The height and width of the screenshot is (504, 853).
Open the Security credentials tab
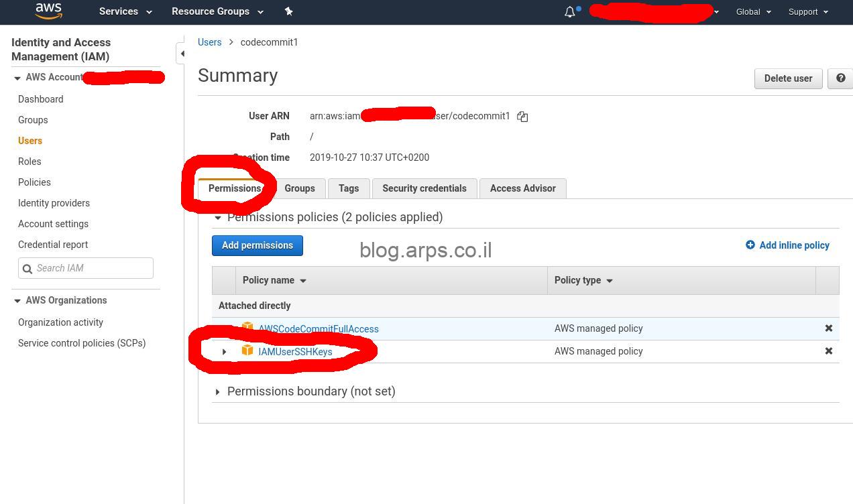coord(424,188)
